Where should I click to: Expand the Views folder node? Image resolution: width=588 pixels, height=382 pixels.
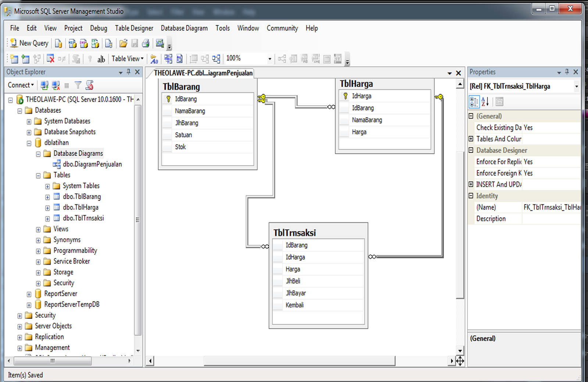pyautogui.click(x=38, y=230)
